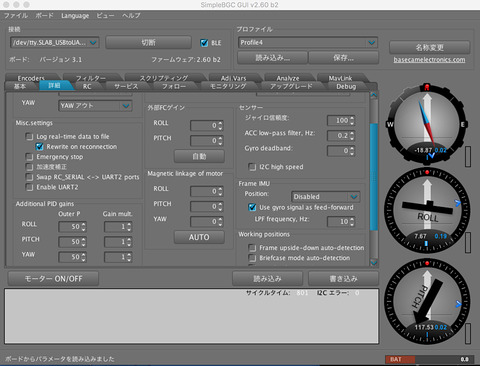Open the Language menu
This screenshot has width=480, height=366.
coord(75,16)
